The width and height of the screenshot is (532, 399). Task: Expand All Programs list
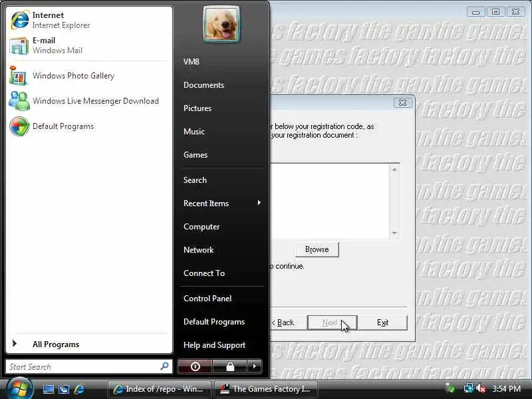click(x=56, y=344)
